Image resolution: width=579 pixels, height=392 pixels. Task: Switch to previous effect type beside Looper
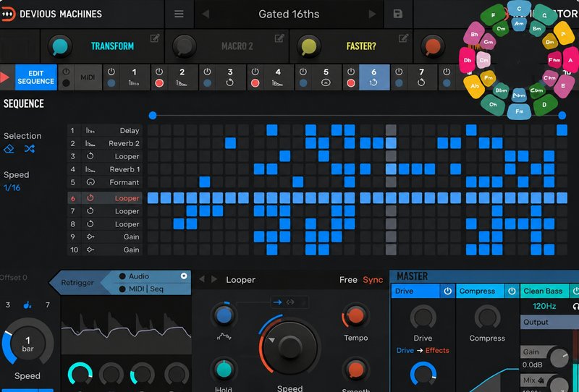pos(202,279)
